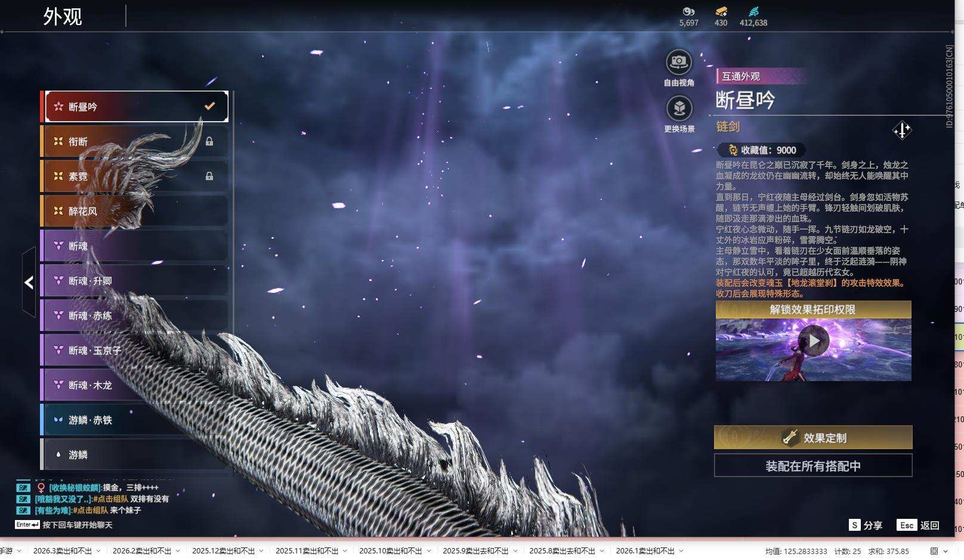The image size is (964, 560).
Task: Pick the 断魂 skin entry
Action: click(136, 246)
